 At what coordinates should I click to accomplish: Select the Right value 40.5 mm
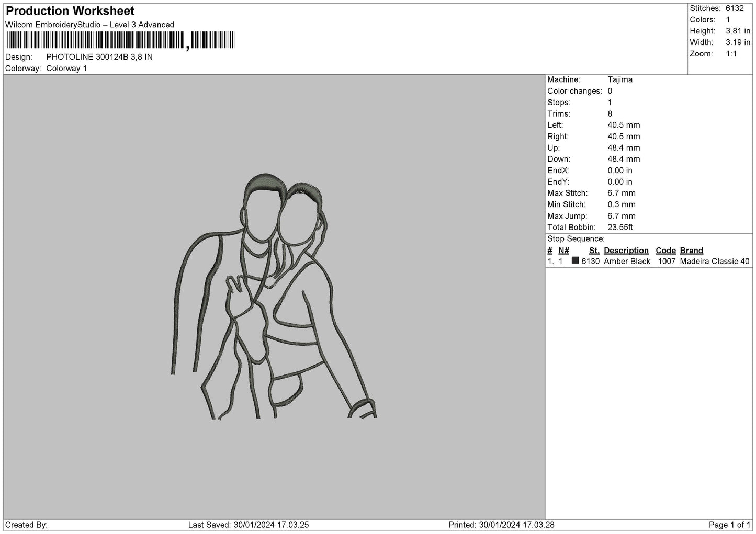[624, 137]
